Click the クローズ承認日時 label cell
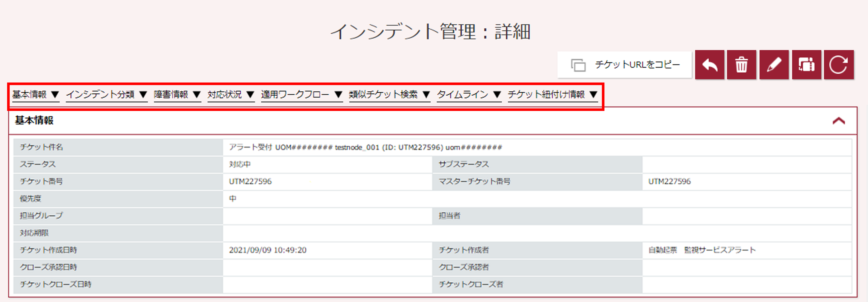 click(118, 267)
